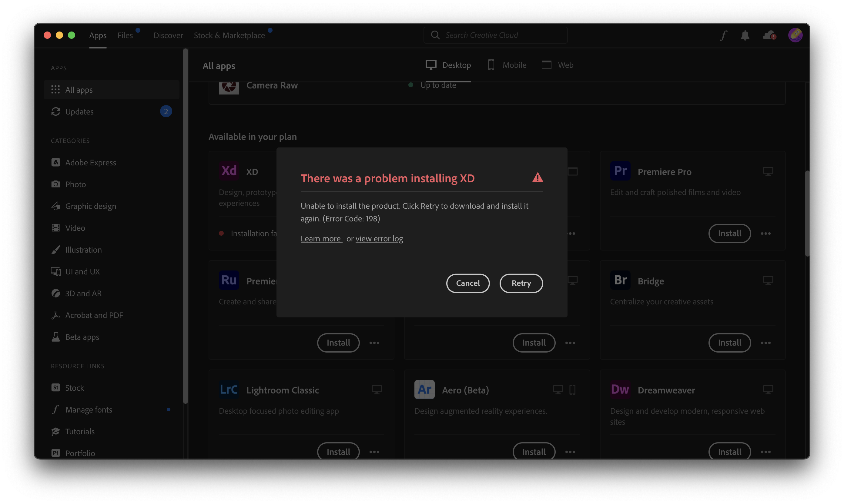Select the Web platform tab

(558, 65)
